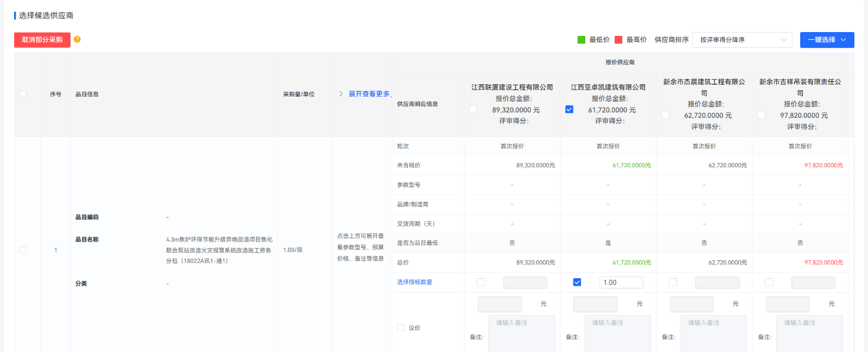Expand 展开查看更多 column

click(x=369, y=94)
